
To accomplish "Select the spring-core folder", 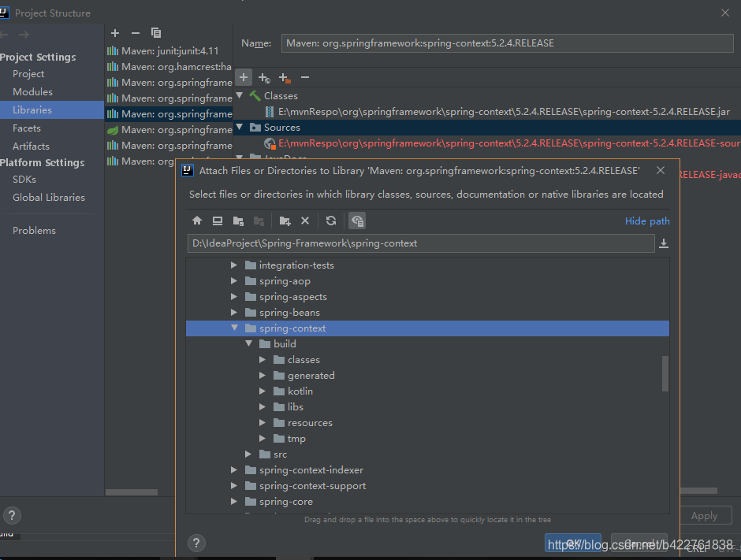I will [279, 502].
